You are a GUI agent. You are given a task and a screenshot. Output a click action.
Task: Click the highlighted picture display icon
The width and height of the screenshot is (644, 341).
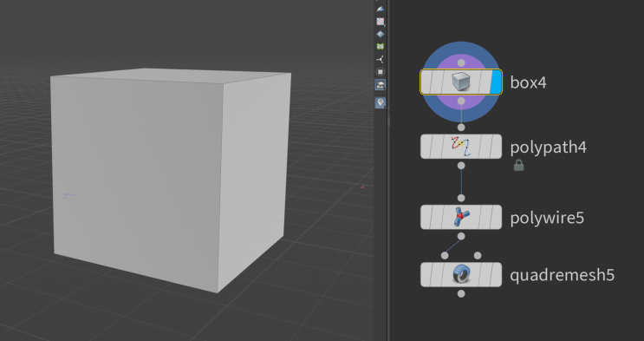(x=381, y=85)
